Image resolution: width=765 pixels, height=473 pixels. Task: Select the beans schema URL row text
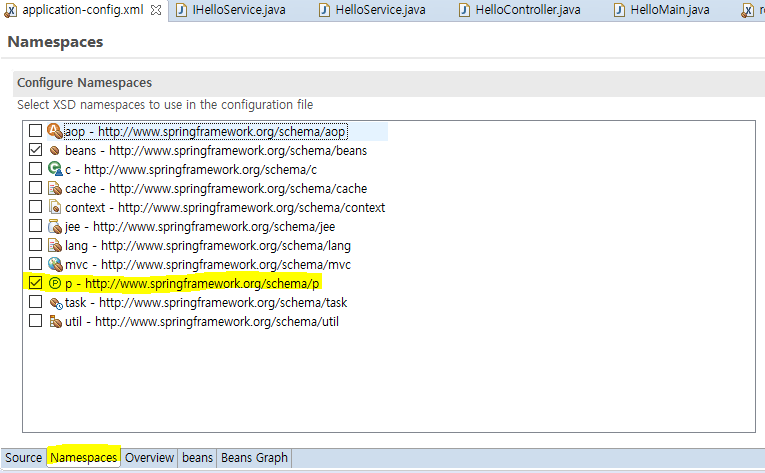(216, 151)
